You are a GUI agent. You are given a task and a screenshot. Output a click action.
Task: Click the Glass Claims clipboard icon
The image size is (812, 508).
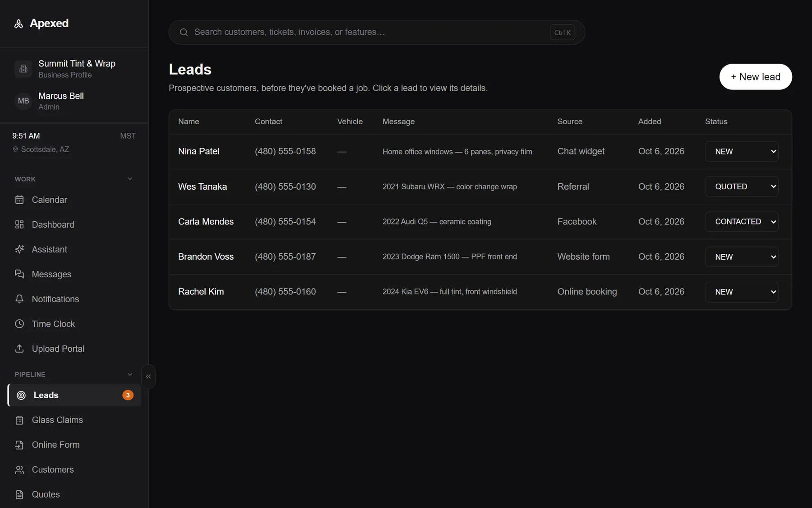(19, 420)
